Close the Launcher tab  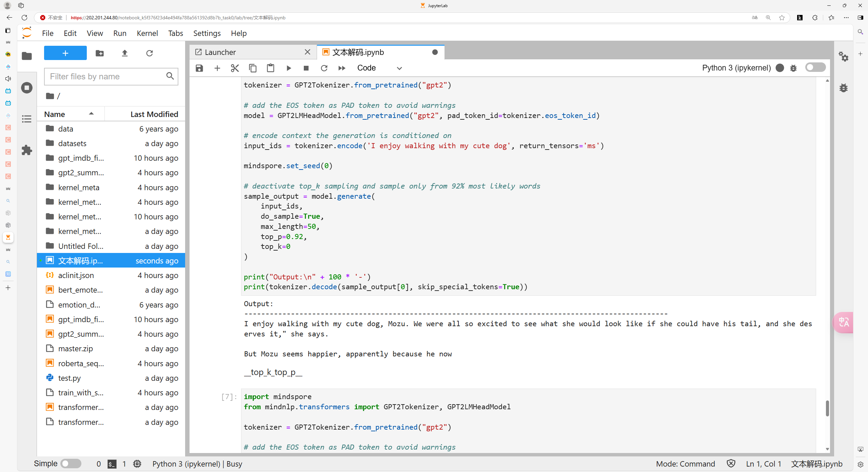(x=308, y=52)
